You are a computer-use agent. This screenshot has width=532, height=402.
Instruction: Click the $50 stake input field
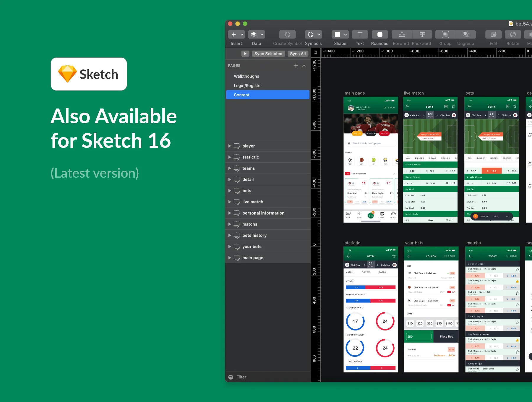tap(419, 336)
